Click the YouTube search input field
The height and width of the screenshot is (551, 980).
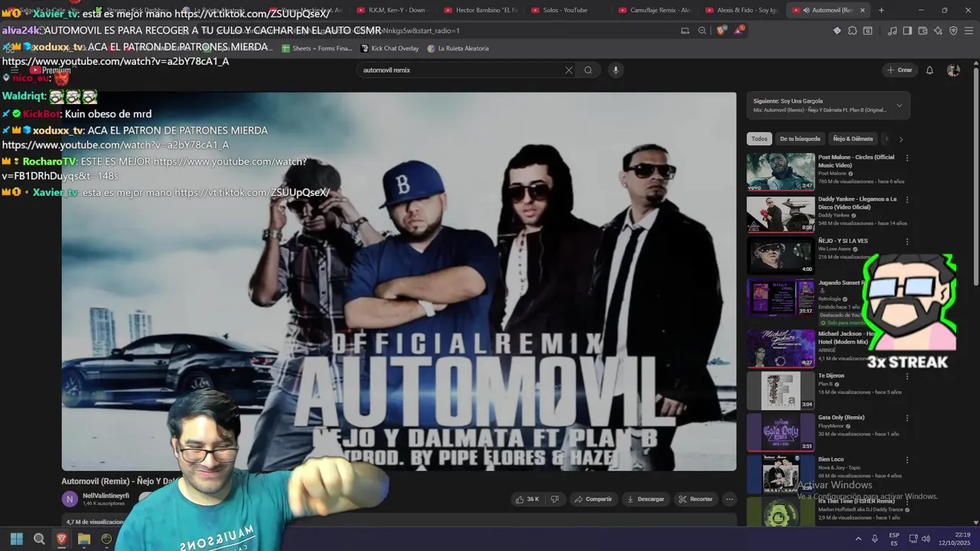click(459, 70)
